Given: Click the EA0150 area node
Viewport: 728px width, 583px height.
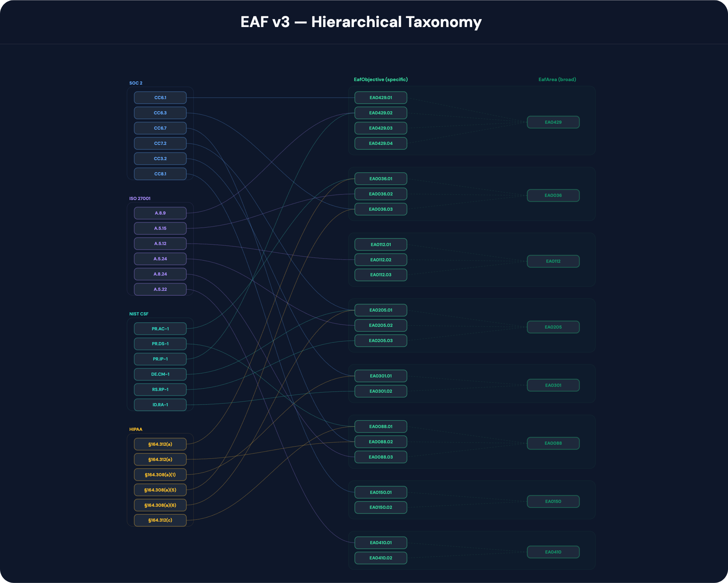Looking at the screenshot, I should click(x=553, y=502).
